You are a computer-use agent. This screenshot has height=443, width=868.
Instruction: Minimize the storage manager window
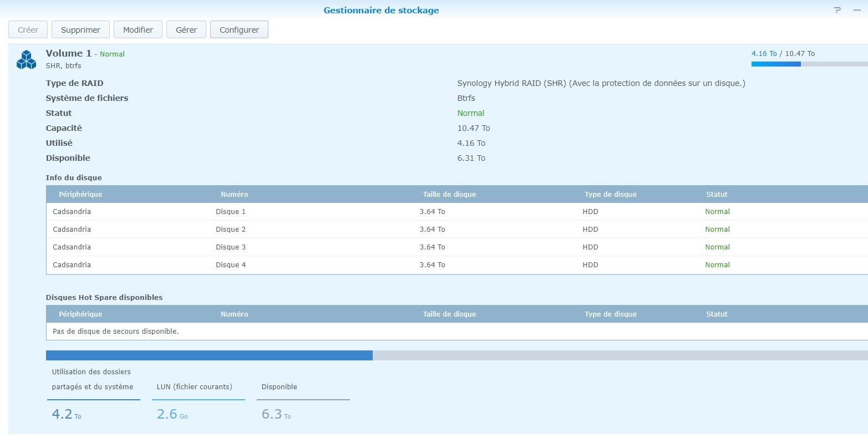[857, 10]
